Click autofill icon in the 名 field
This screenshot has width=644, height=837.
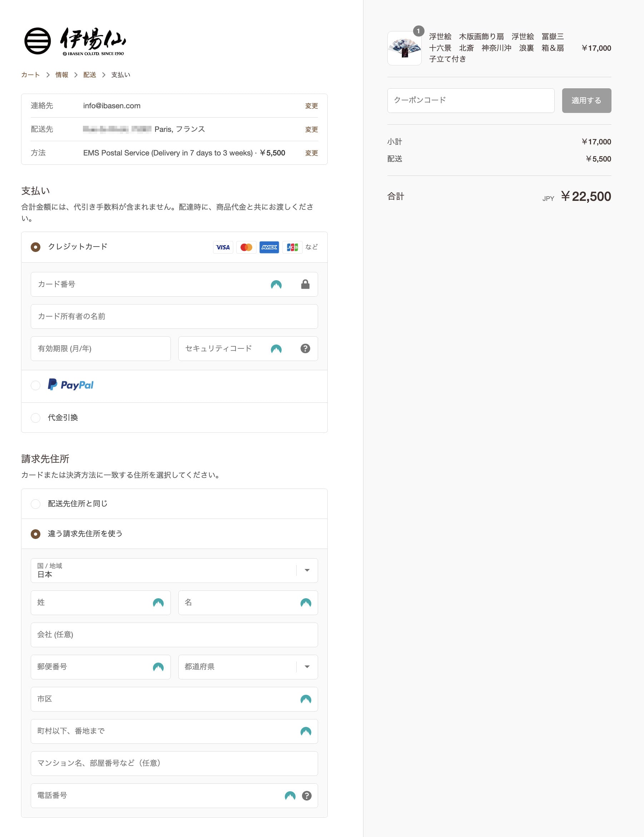306,603
